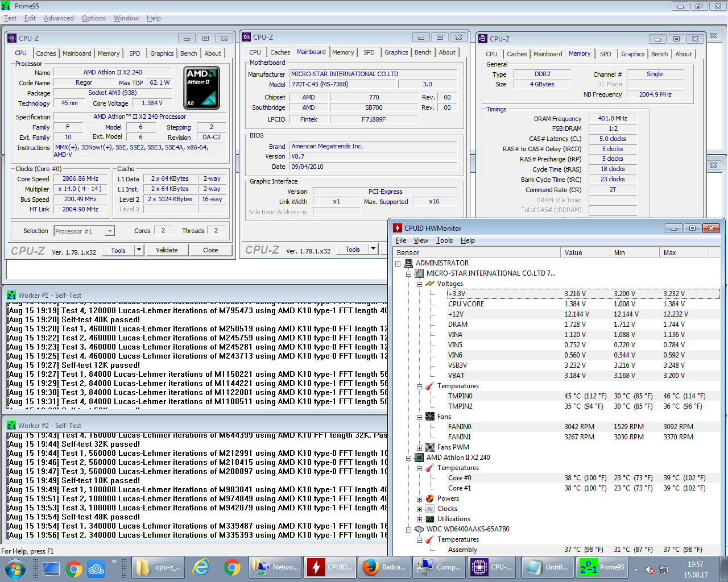Click the AMD Athlon II X2 240 chip icon

(x=419, y=458)
